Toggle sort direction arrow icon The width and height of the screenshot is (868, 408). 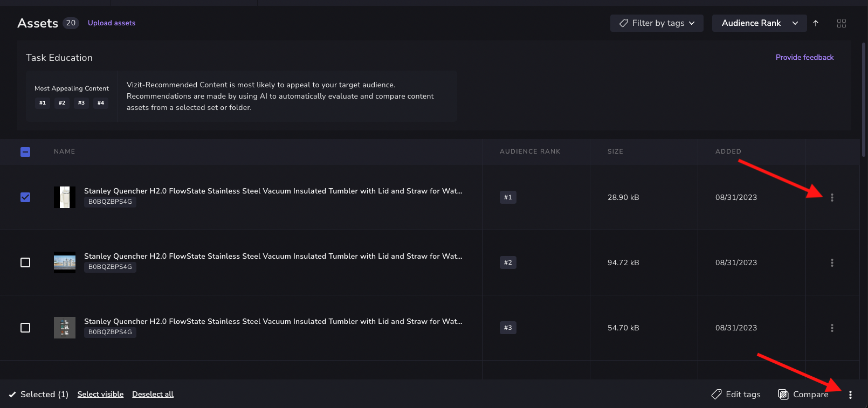click(816, 23)
